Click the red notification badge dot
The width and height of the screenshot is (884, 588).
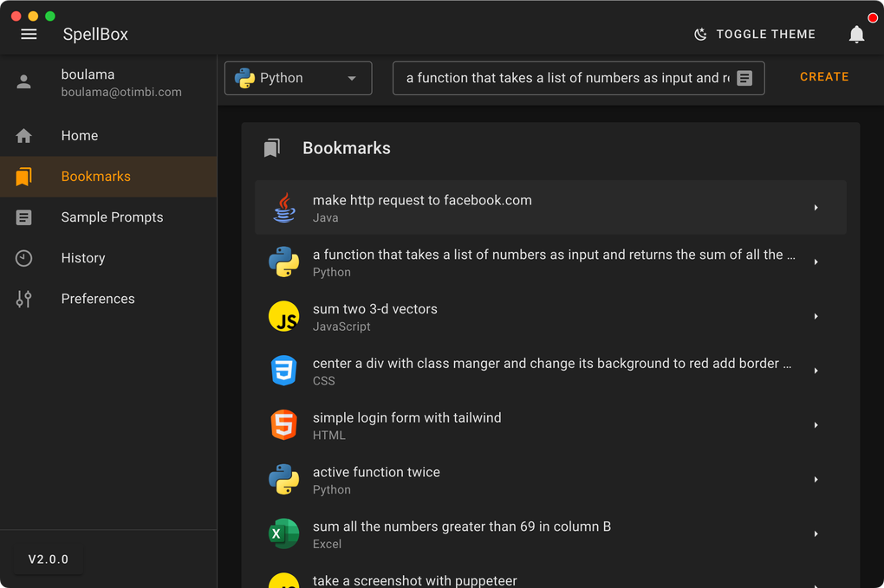872,18
